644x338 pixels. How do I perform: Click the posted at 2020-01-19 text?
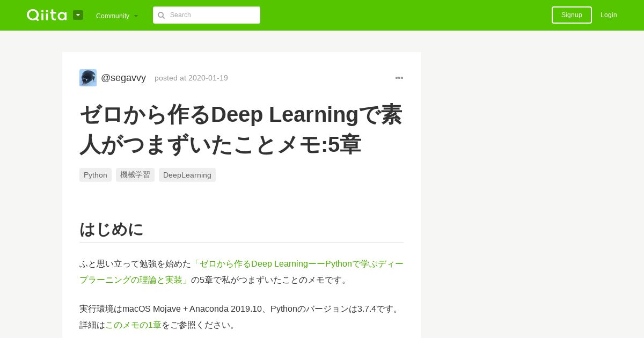coord(191,78)
